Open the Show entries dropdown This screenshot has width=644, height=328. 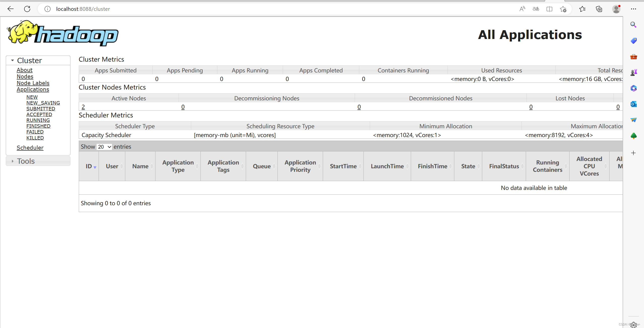104,147
